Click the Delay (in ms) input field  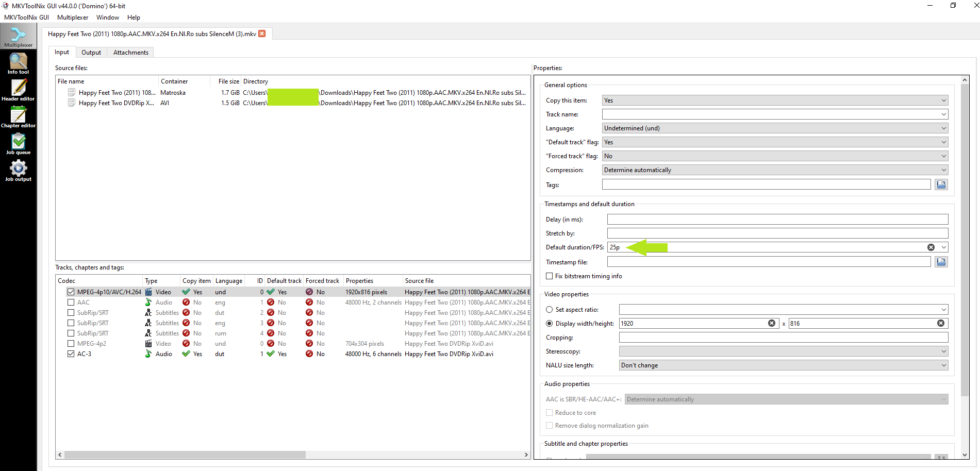(x=777, y=220)
